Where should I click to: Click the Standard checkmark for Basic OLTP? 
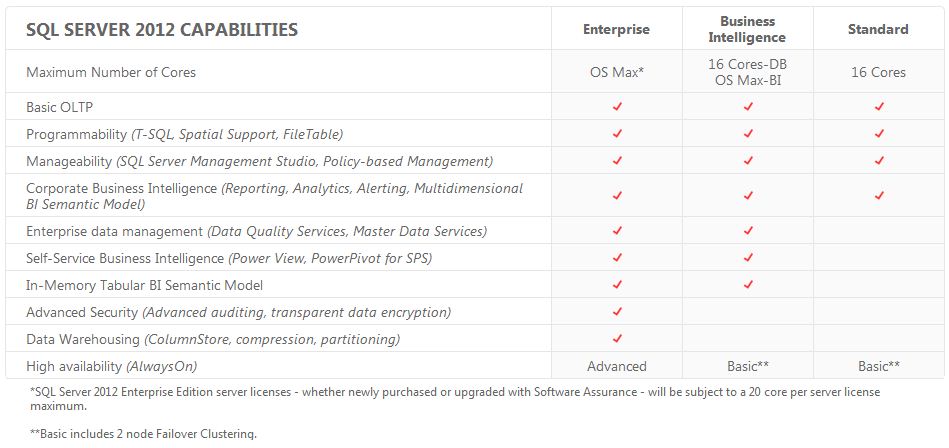click(x=880, y=106)
